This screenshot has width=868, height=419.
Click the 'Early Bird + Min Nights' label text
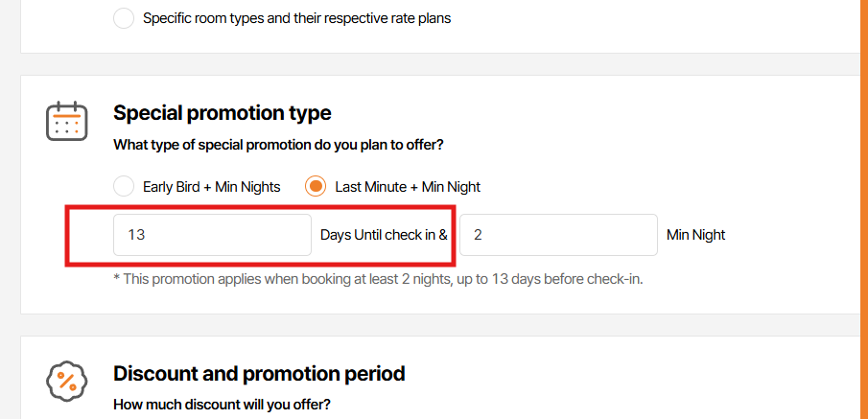click(211, 187)
